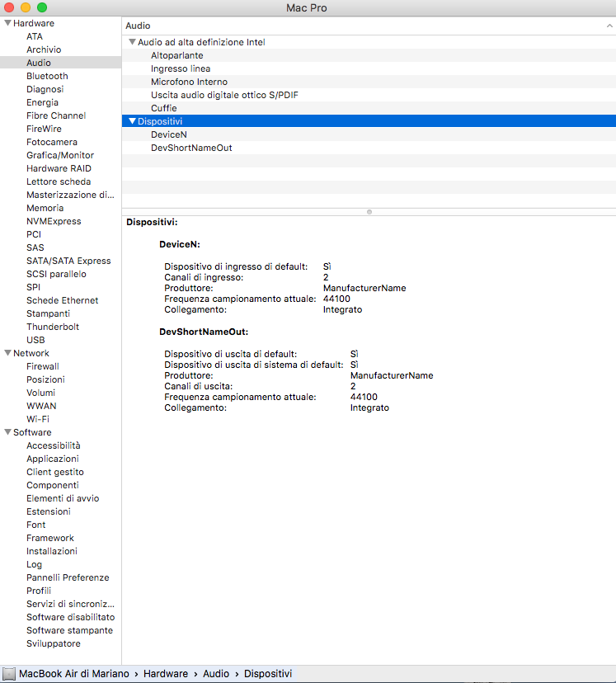Click the computer icon in path bar
This screenshot has height=683, width=616.
9,674
